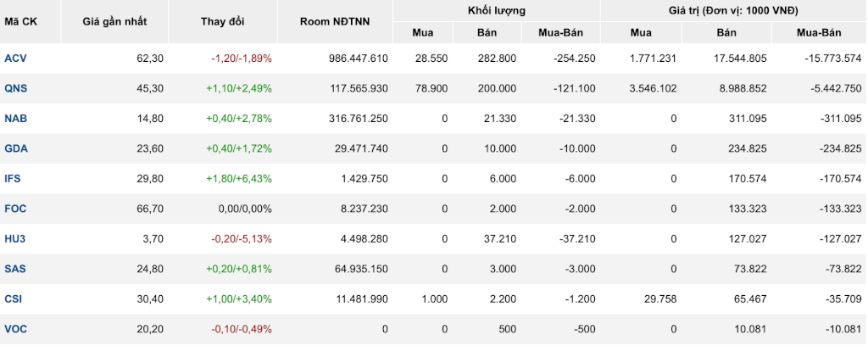This screenshot has width=868, height=346.
Task: Open the SAS stock ticker link
Action: (15, 269)
